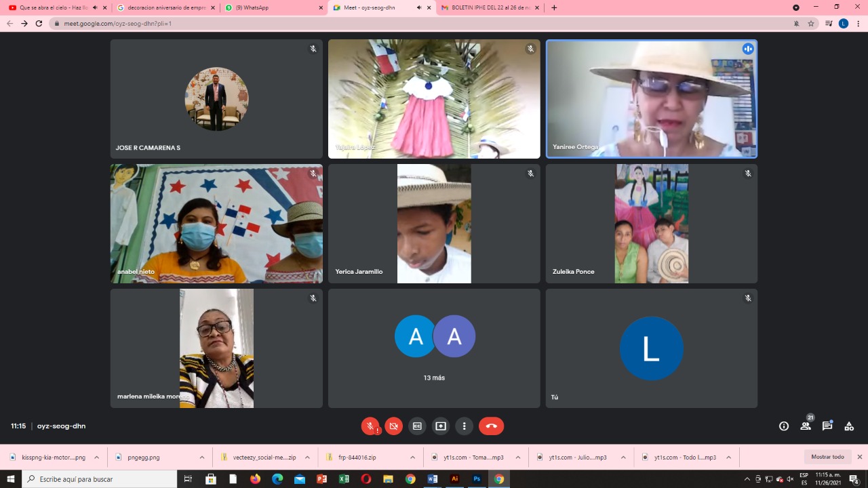Click the Mostrar todo downloads button
Viewport: 868px width, 488px height.
pyautogui.click(x=828, y=457)
